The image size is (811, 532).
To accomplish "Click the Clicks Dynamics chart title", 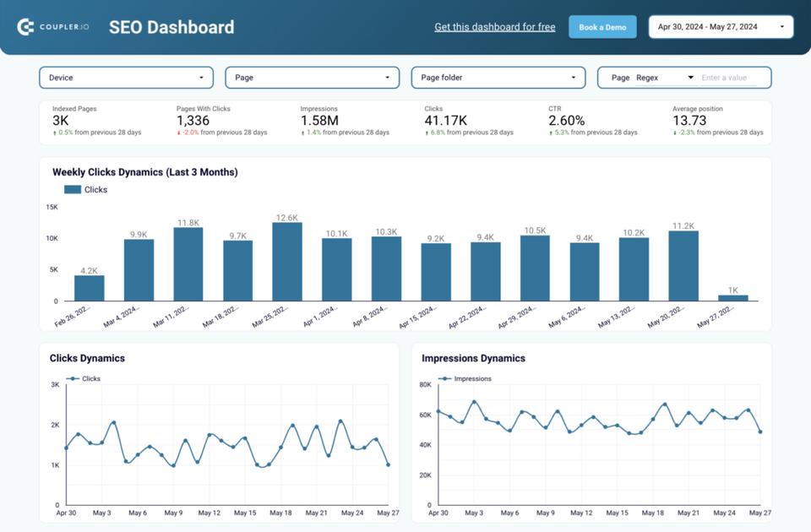I will 87,358.
